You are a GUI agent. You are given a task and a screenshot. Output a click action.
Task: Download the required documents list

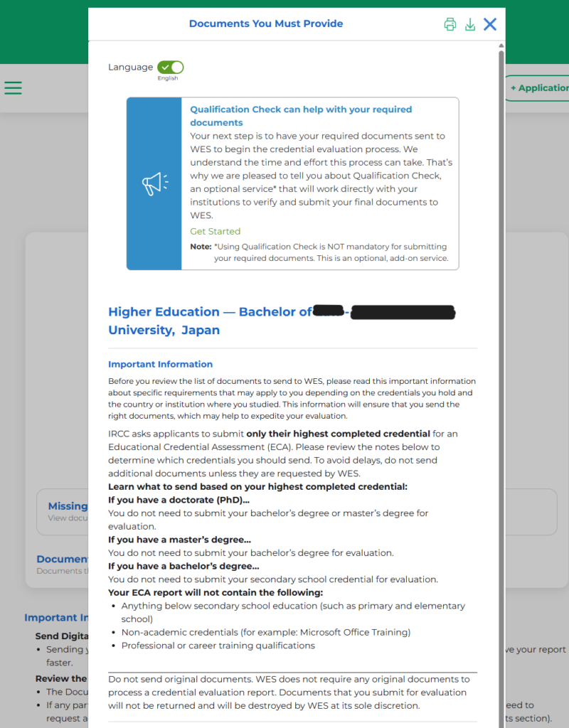click(469, 24)
